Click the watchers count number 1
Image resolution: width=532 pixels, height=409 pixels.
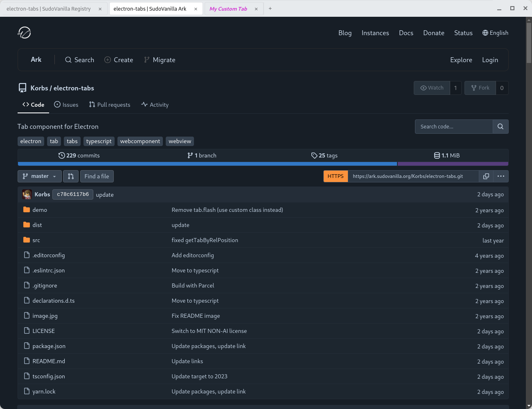click(455, 88)
